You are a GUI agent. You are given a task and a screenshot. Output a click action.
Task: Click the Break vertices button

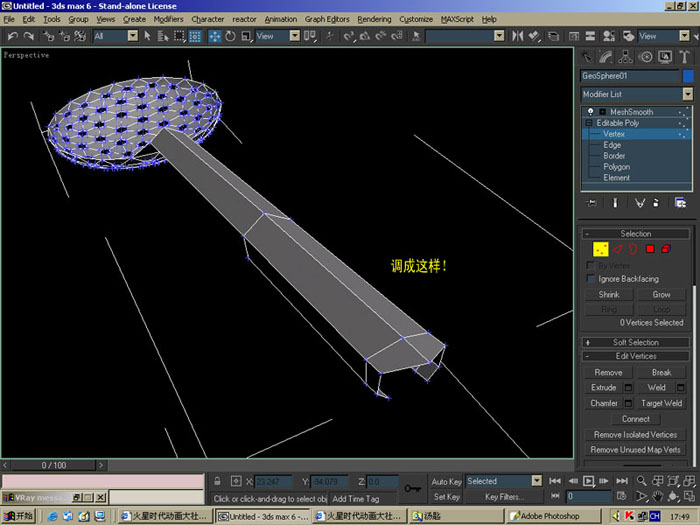661,372
